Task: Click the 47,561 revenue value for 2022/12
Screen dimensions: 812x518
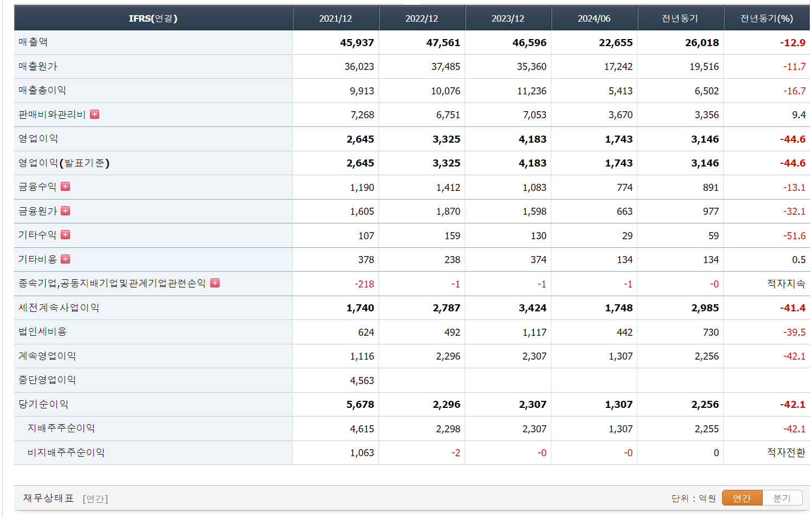Action: point(443,43)
